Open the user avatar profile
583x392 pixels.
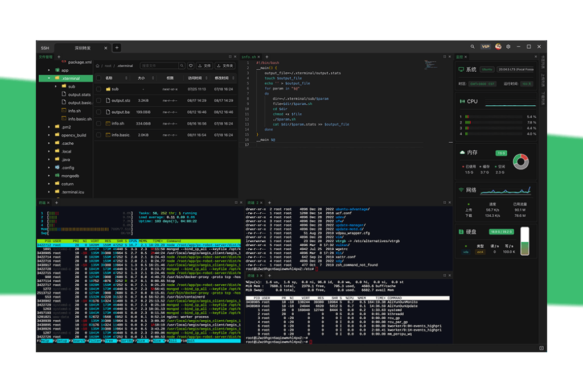pos(498,47)
